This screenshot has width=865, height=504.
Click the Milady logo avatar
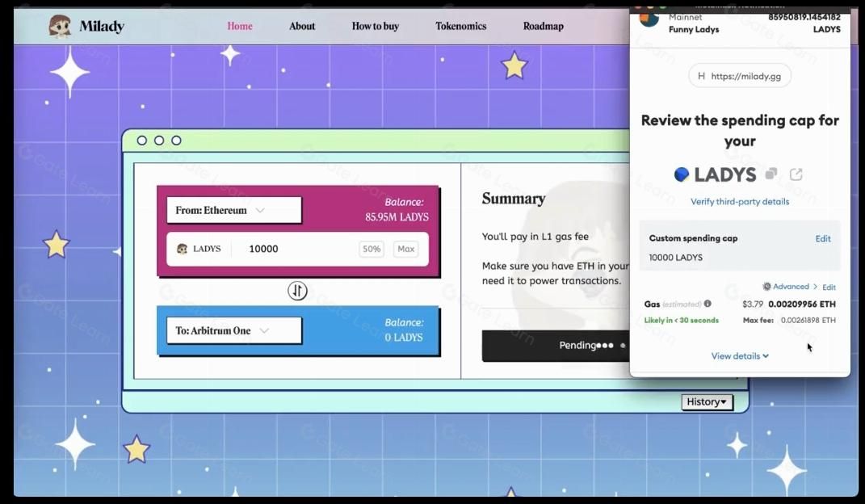(x=60, y=26)
